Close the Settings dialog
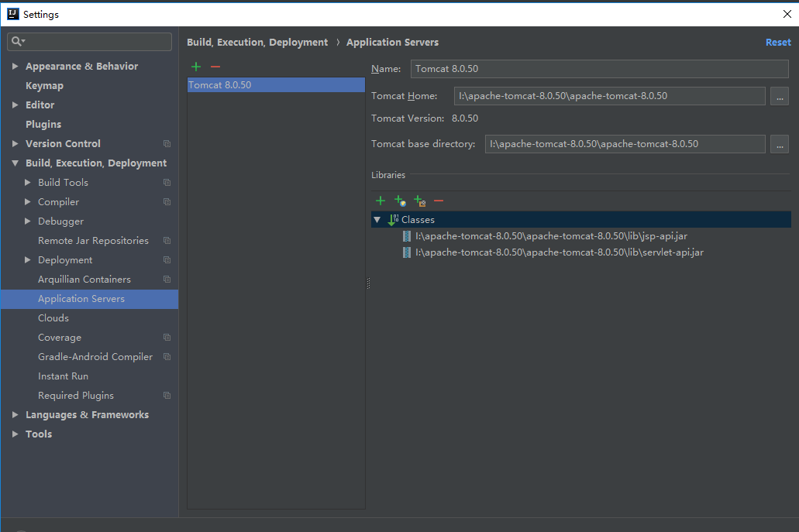This screenshot has height=532, width=799. [787, 14]
